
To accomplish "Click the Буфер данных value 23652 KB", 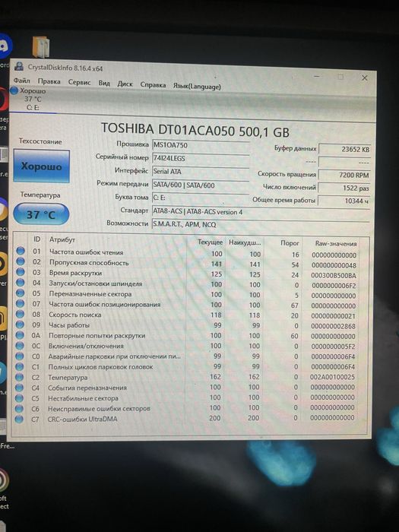I will coord(344,149).
